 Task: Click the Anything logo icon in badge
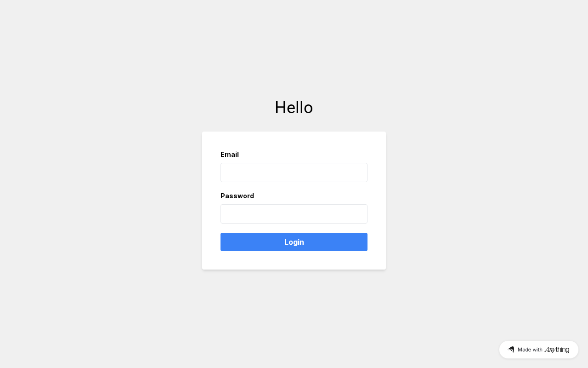click(511, 350)
